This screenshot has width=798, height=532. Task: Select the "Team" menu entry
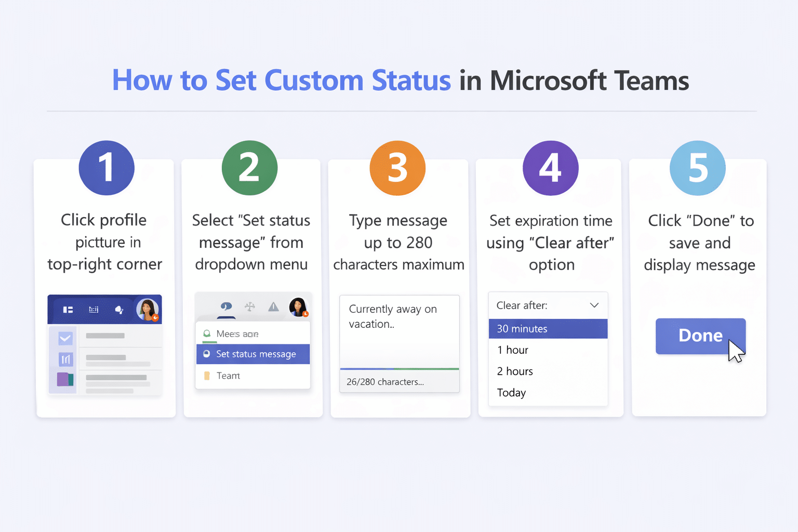[x=228, y=376]
